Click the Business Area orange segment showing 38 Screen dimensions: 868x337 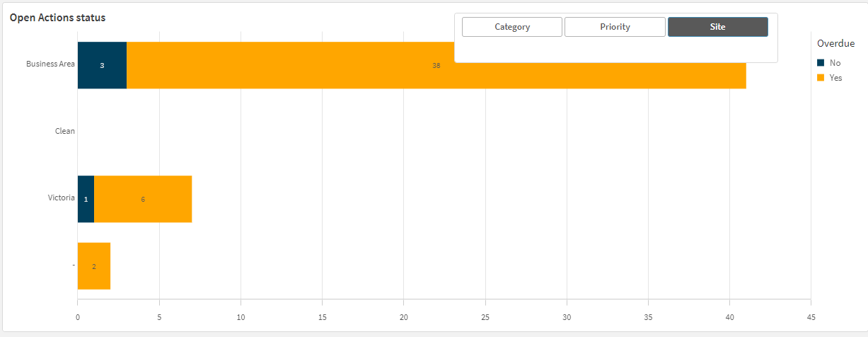pyautogui.click(x=436, y=65)
